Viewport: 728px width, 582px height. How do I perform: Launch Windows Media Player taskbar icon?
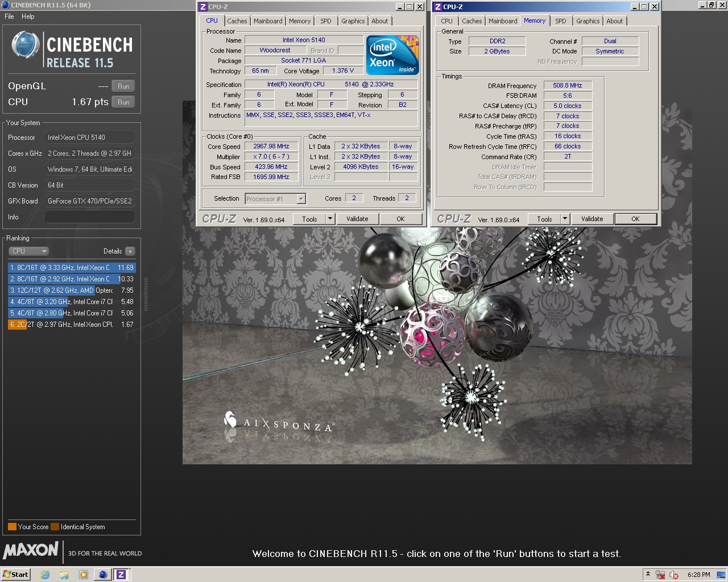[83, 575]
